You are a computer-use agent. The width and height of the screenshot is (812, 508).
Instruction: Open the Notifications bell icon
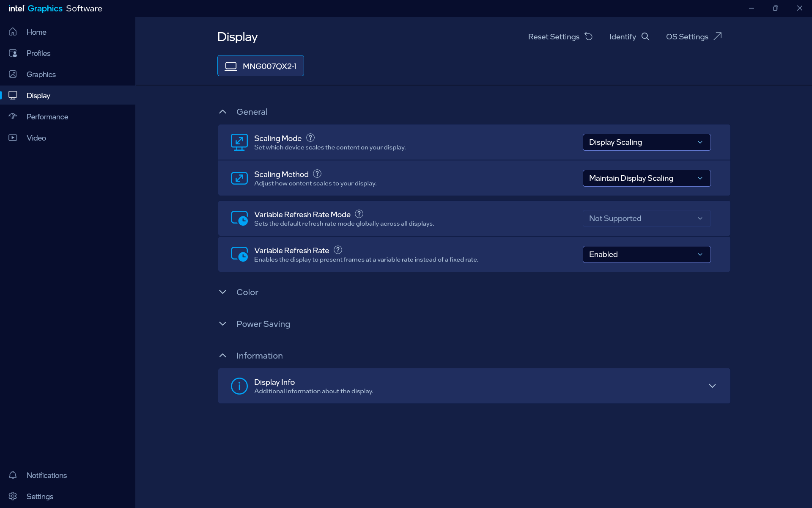click(13, 475)
